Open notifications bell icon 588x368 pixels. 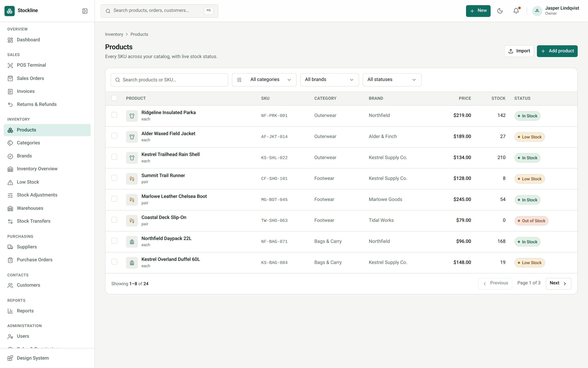tap(516, 11)
